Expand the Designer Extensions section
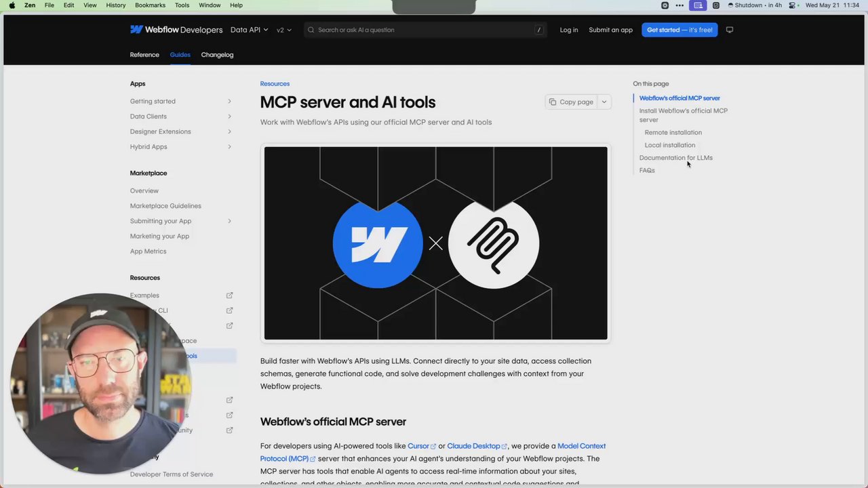 (x=229, y=131)
